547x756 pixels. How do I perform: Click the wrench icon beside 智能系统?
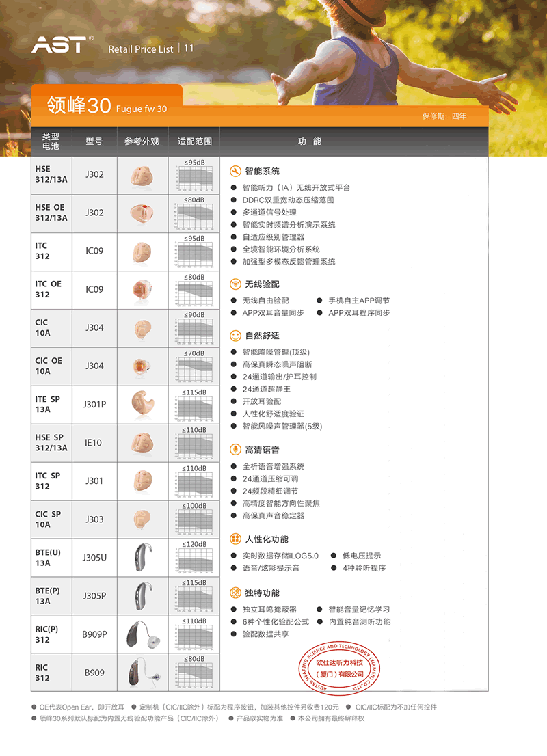235,171
